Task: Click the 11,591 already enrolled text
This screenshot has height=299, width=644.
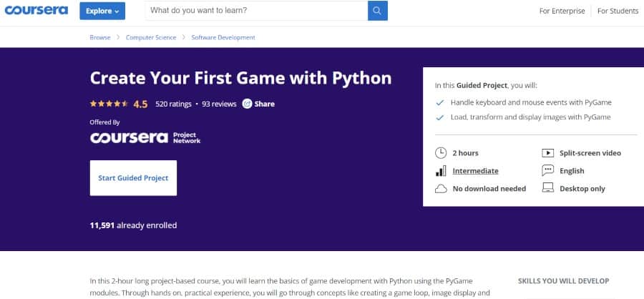Action: [134, 225]
